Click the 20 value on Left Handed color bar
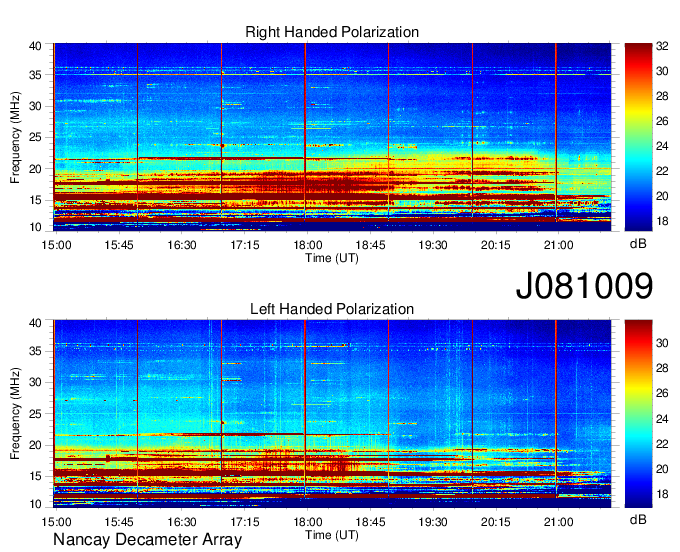Viewport: 680px width, 552px height. [x=662, y=469]
